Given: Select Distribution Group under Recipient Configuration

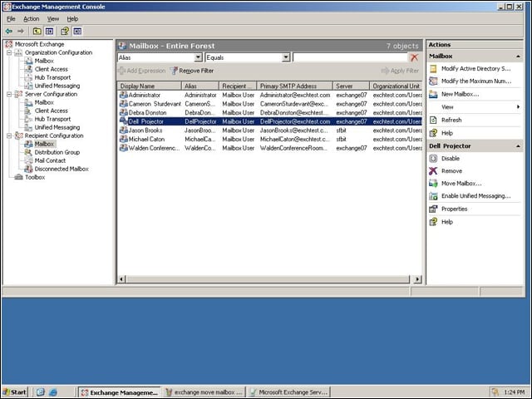Looking at the screenshot, I should click(57, 152).
